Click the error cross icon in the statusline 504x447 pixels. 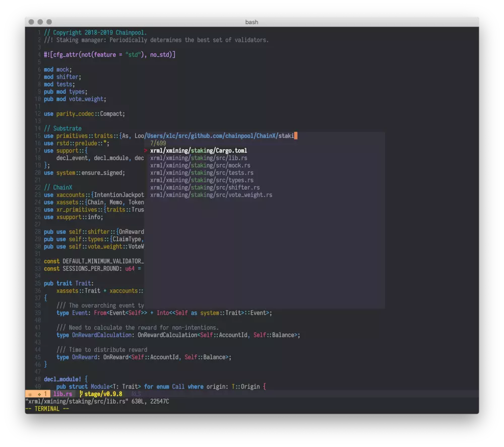click(x=30, y=394)
